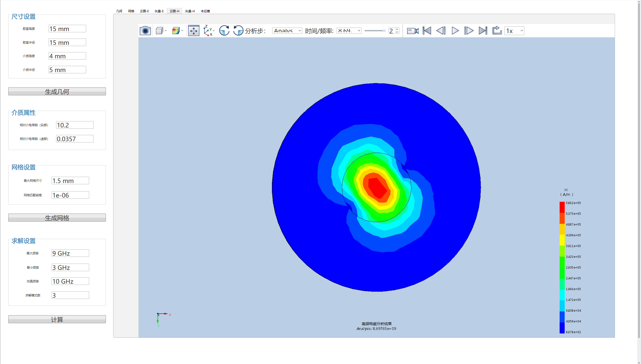Edit the 仿真频率 10 GHz field
The width and height of the screenshot is (641, 364).
(70, 281)
